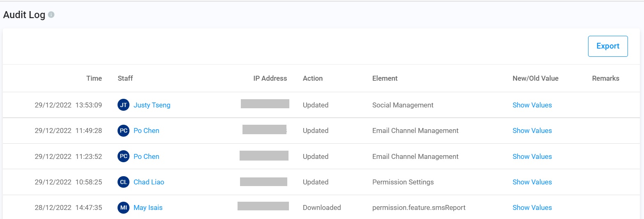The height and width of the screenshot is (219, 644).
Task: Click Chad Liao's CL avatar icon
Action: coord(123,182)
